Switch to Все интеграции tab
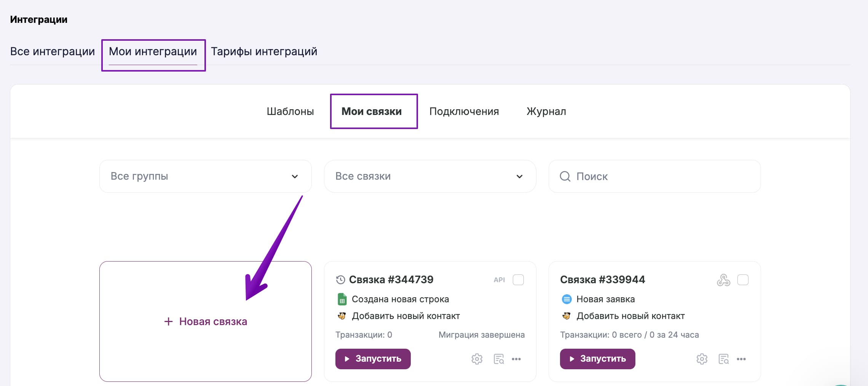 (x=53, y=51)
